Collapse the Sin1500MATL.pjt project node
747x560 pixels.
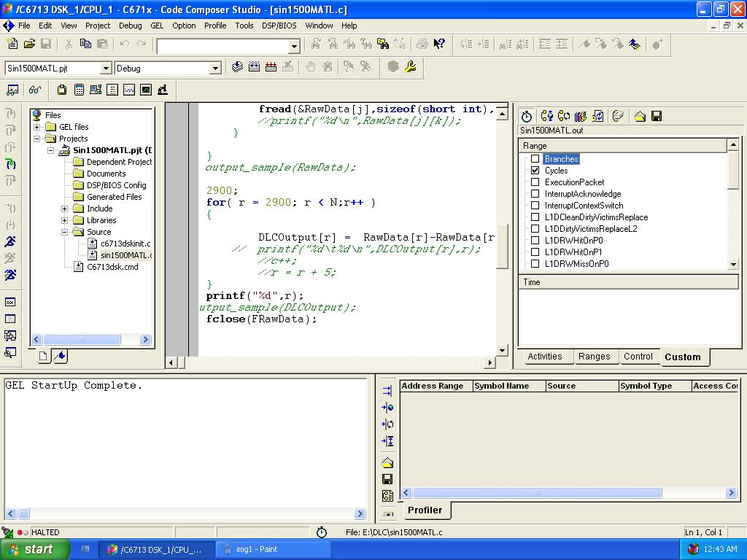click(51, 150)
